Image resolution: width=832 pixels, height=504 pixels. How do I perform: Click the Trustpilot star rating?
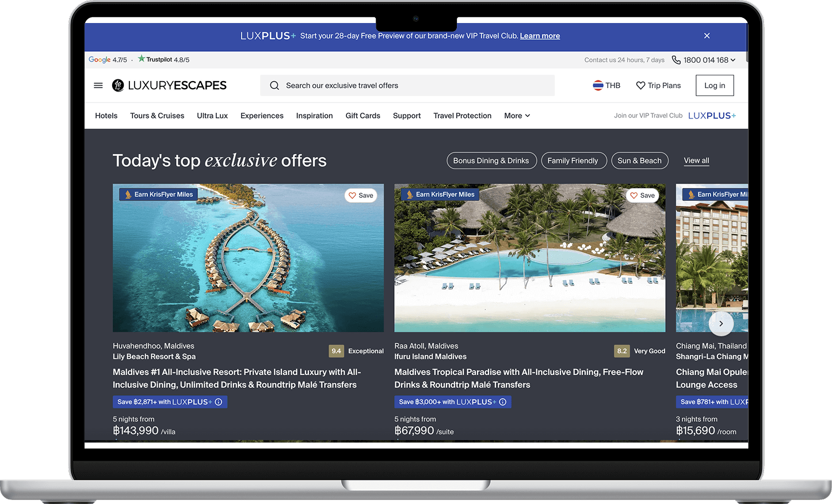coord(163,59)
